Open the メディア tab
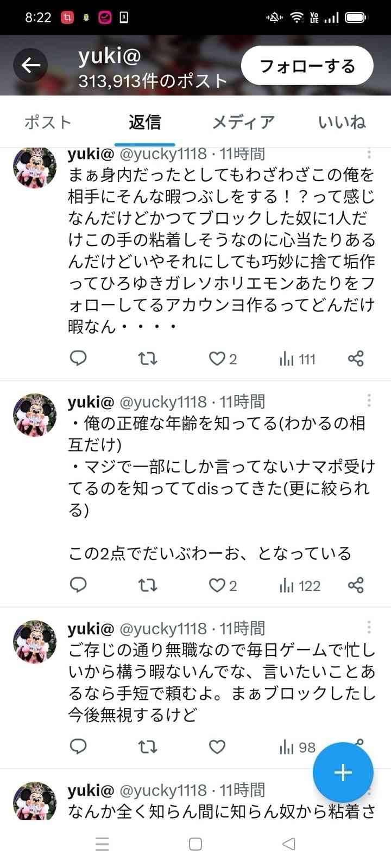 click(x=243, y=122)
